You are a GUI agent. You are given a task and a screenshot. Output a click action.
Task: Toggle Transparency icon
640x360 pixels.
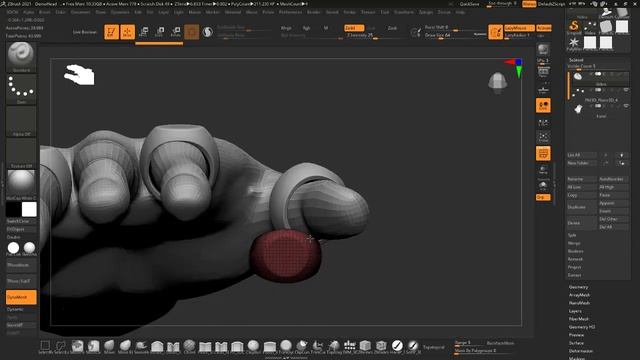(x=543, y=169)
